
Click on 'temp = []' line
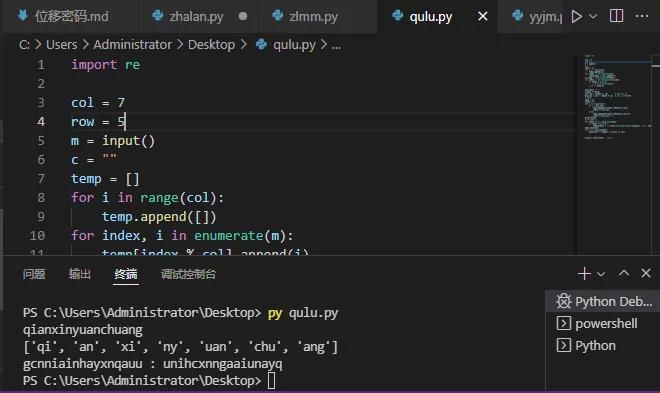[x=105, y=179]
